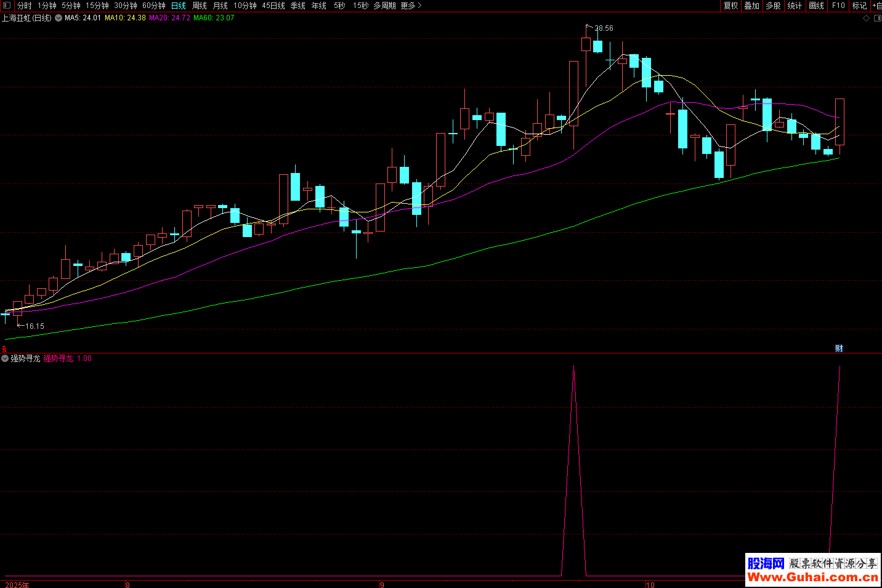Enable 多股 multi-stock view
Screen dimensions: 882x588
[x=773, y=6]
